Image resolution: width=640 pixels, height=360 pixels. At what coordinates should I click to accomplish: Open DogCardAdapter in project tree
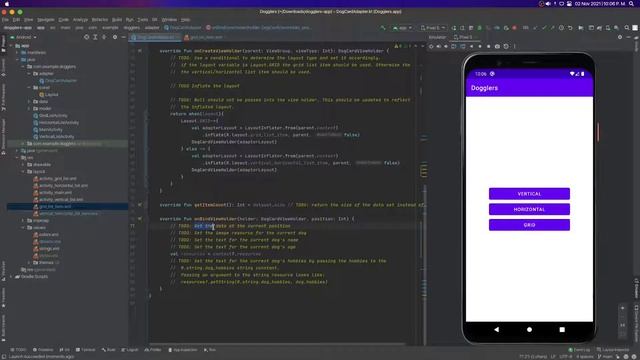click(58, 81)
